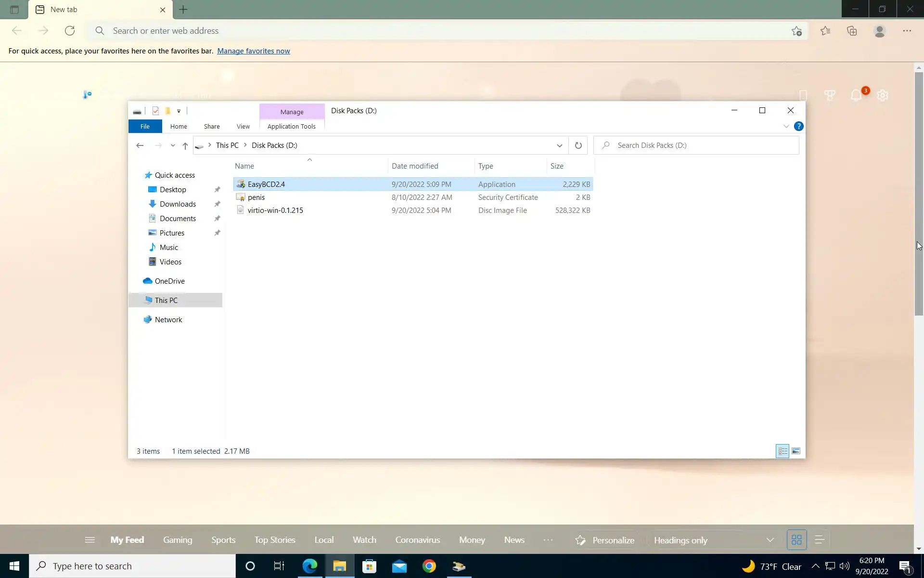The width and height of the screenshot is (924, 578).
Task: Open the File menu in Explorer
Action: click(145, 126)
